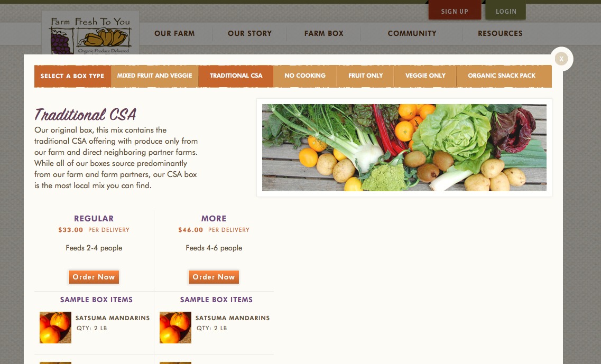601x364 pixels.
Task: Click the Regular box Satsuma Mandarins thumbnail
Action: pyautogui.click(x=56, y=327)
